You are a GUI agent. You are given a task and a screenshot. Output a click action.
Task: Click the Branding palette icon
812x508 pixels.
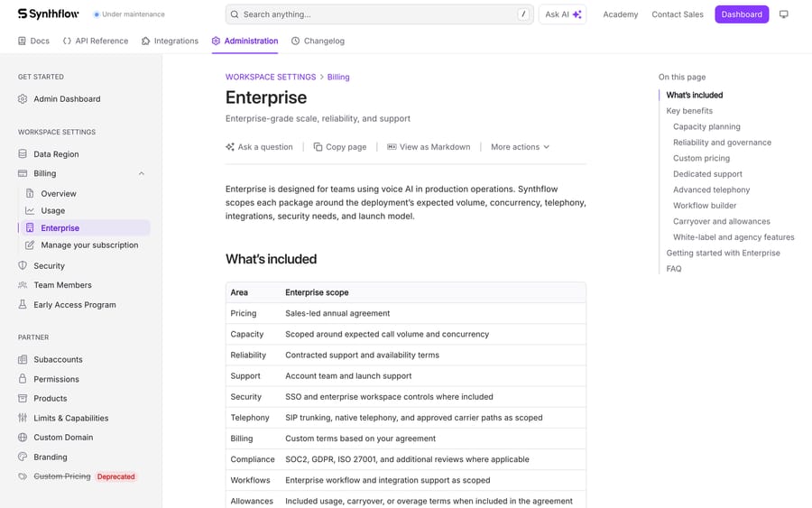23,457
